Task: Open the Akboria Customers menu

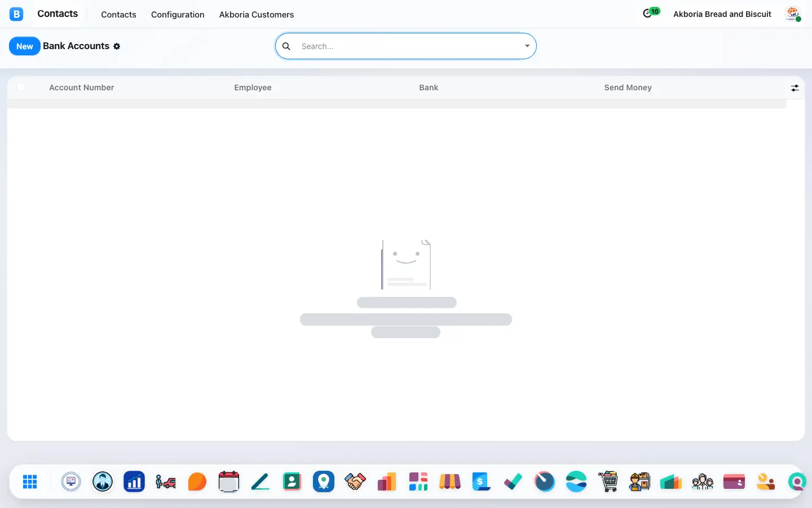Action: [257, 15]
